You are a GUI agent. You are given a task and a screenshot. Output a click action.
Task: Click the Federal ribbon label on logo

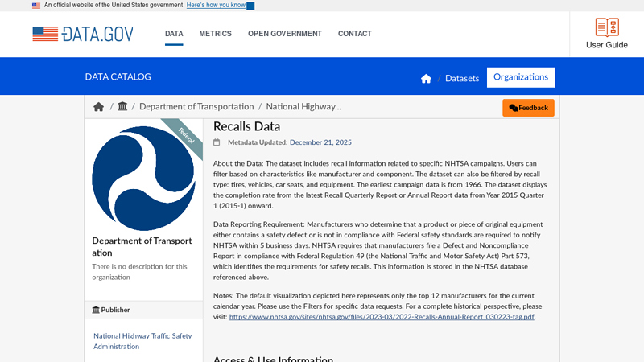186,136
